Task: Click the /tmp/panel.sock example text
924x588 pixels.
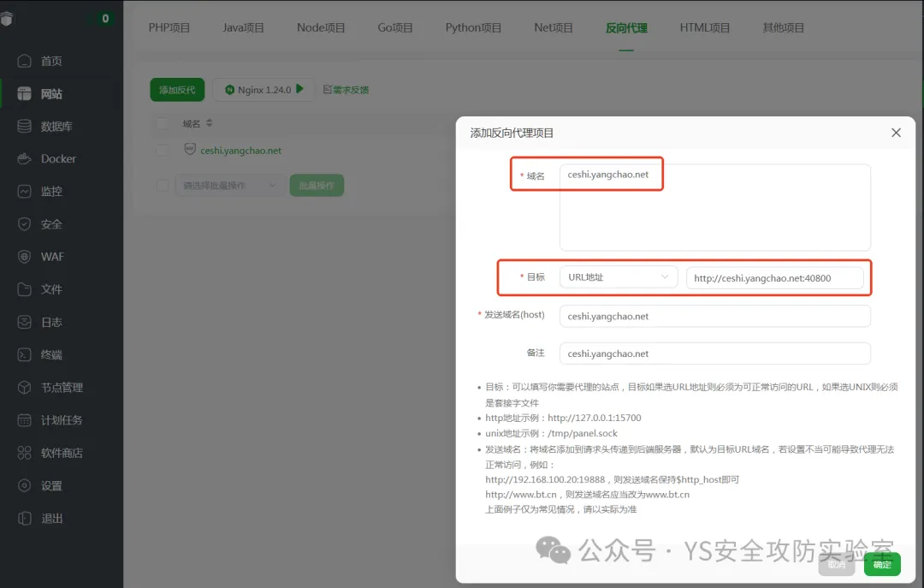Action: [x=583, y=433]
